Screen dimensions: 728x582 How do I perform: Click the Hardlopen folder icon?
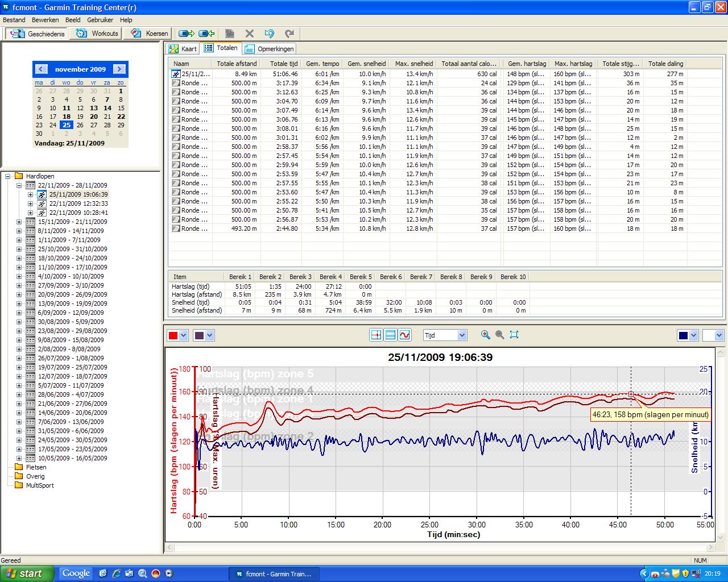[18, 176]
